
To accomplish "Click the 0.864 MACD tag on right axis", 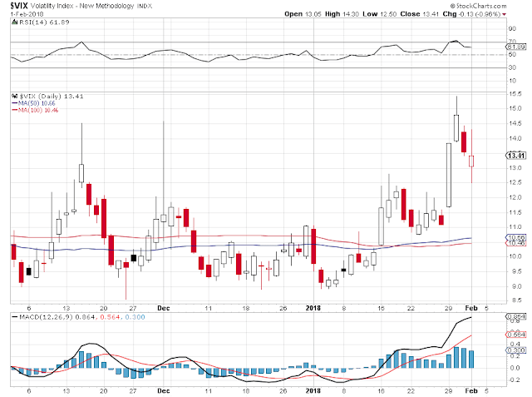I will tap(516, 316).
